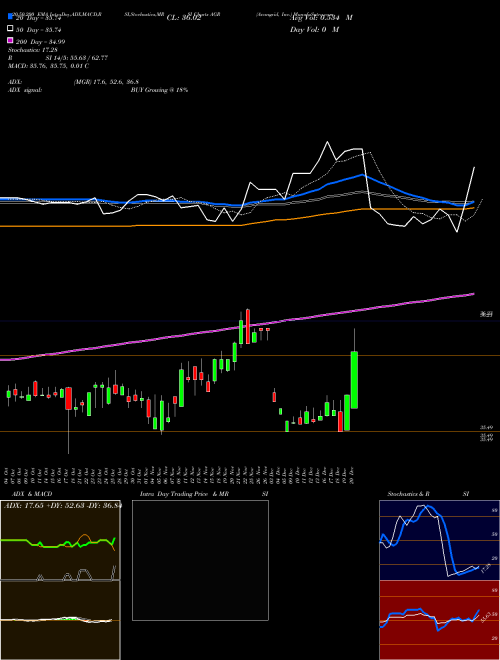Click the 'SI 14/3: 35.63 / 62.77' value
The width and height of the screenshot is (500, 660).
[x=77, y=58]
